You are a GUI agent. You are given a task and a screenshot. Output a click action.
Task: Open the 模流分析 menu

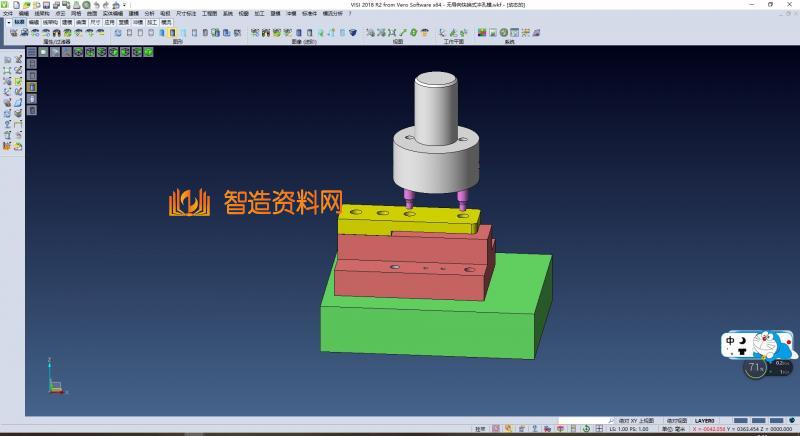pyautogui.click(x=333, y=13)
